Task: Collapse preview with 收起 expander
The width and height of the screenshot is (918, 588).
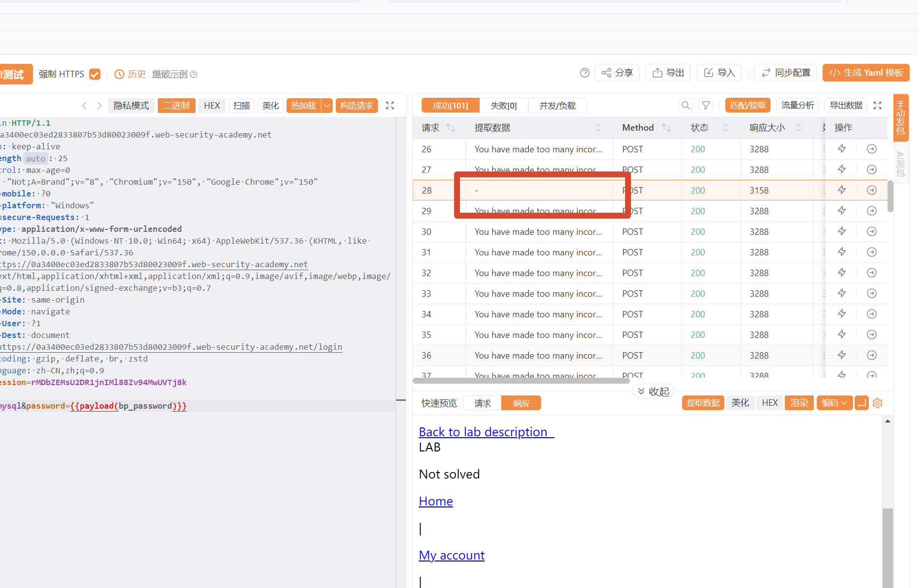Action: 653,392
